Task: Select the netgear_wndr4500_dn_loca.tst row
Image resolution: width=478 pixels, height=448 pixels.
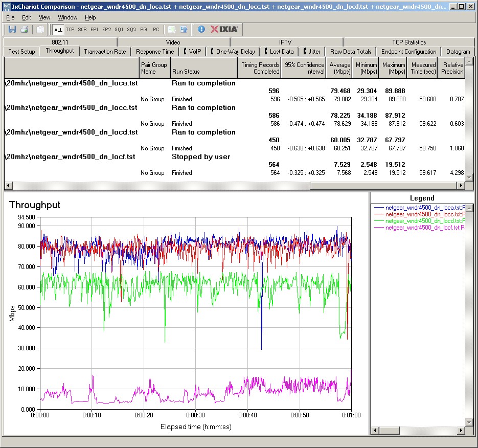Action: coord(235,83)
